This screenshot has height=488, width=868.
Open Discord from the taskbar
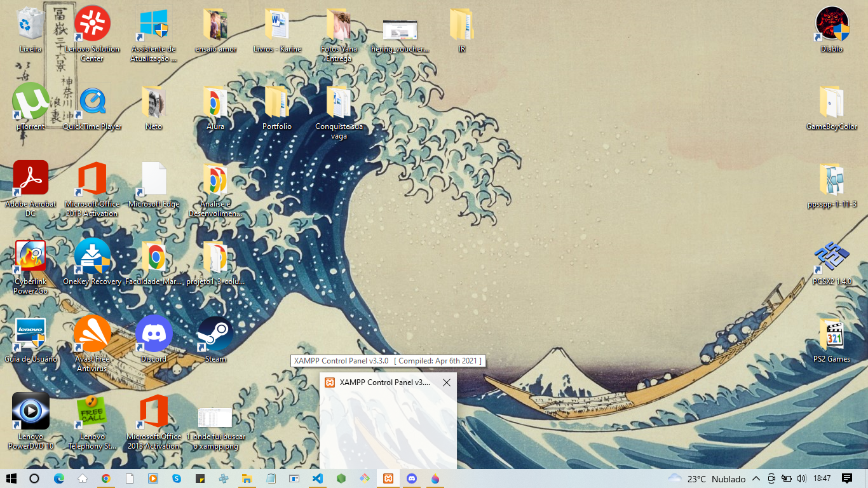(x=412, y=478)
